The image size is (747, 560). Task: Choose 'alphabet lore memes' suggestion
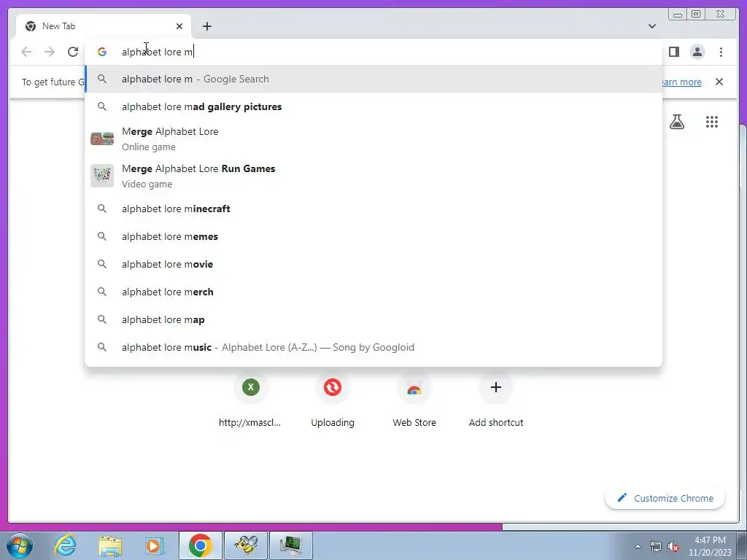(373, 237)
